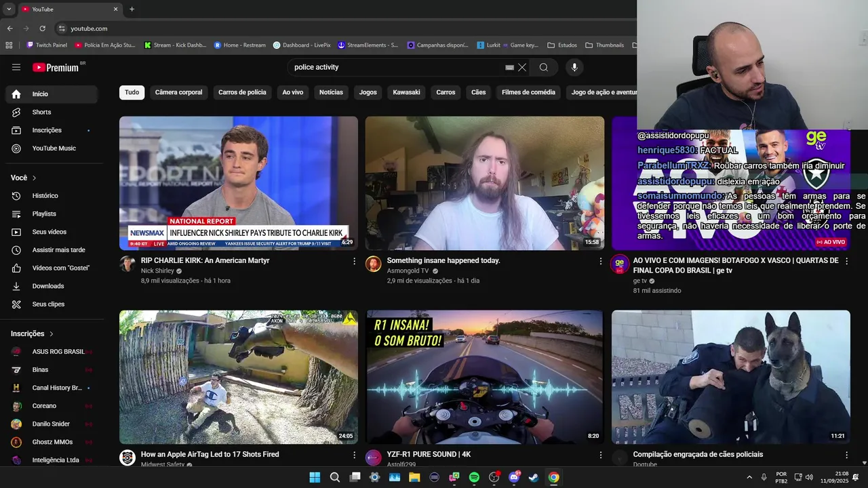This screenshot has height=488, width=868.
Task: Open Seus clipes in the sidebar
Action: tap(52, 304)
